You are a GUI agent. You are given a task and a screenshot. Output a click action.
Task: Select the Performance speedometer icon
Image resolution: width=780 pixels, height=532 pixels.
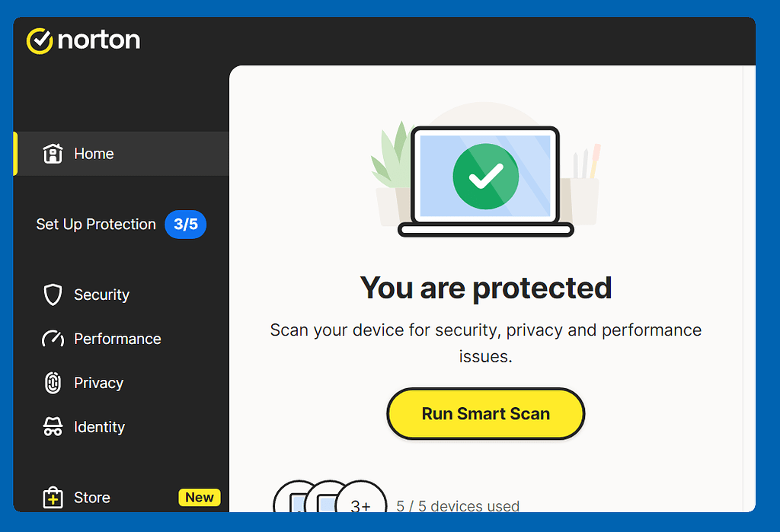click(52, 339)
